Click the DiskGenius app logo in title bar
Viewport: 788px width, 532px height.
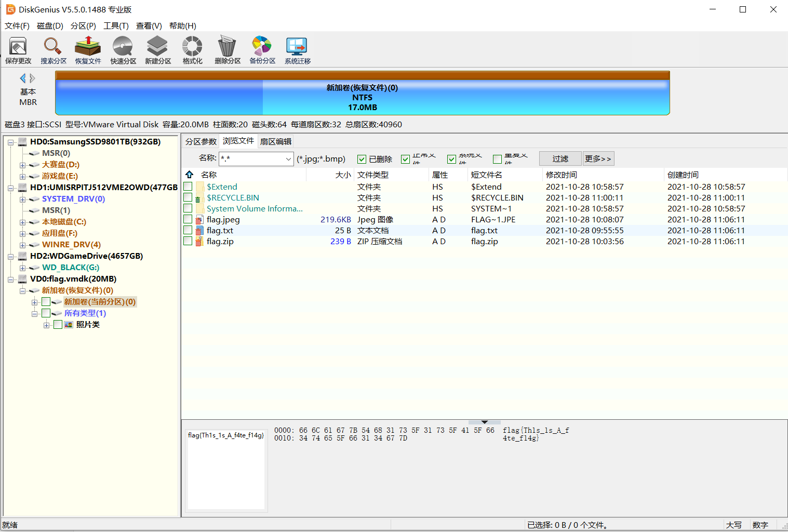click(10, 9)
